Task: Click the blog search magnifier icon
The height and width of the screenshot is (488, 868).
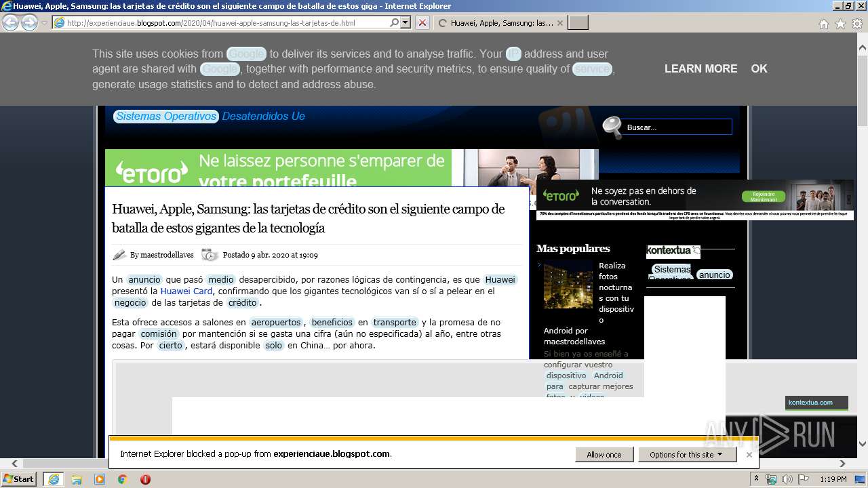Action: (x=612, y=127)
